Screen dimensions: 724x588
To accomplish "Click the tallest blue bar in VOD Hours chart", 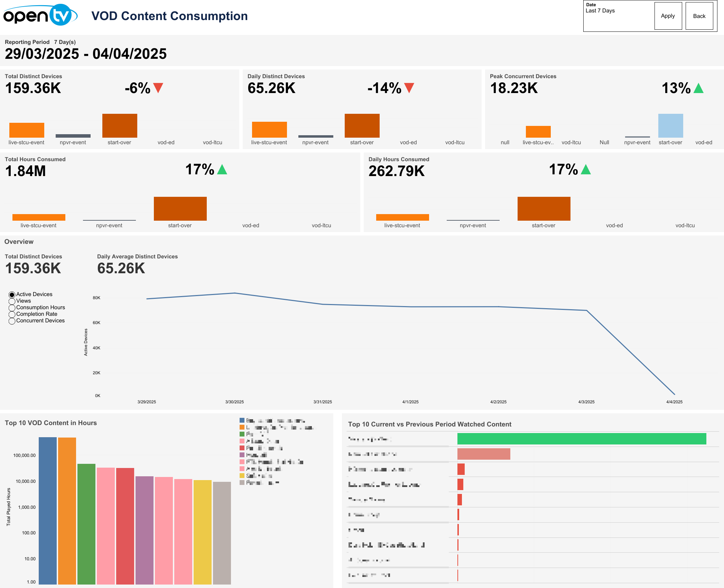I will coord(48,510).
